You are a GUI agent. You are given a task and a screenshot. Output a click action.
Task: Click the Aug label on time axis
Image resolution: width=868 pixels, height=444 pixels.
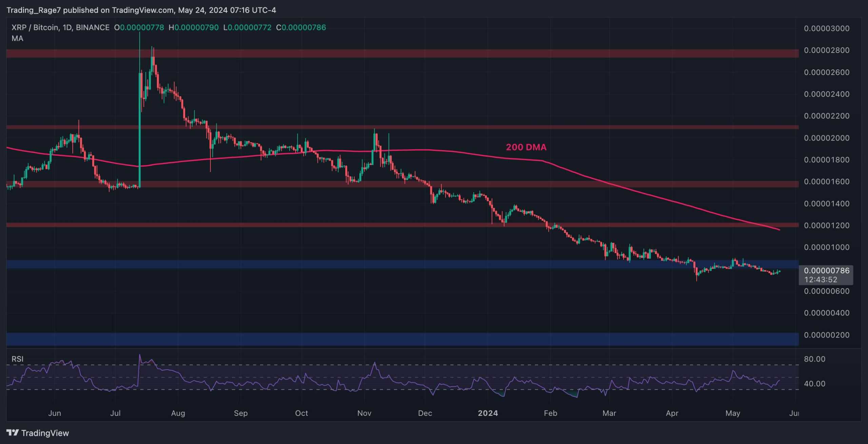point(178,413)
